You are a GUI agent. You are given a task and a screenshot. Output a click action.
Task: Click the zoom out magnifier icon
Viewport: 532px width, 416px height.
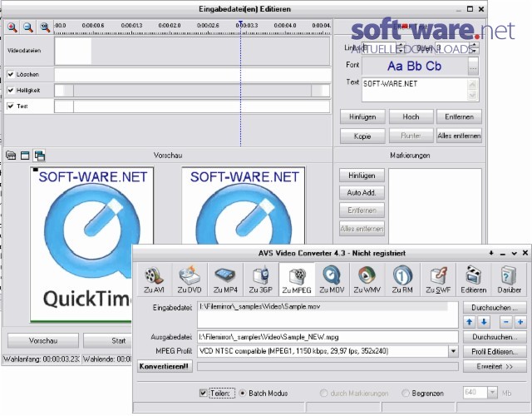coord(28,27)
